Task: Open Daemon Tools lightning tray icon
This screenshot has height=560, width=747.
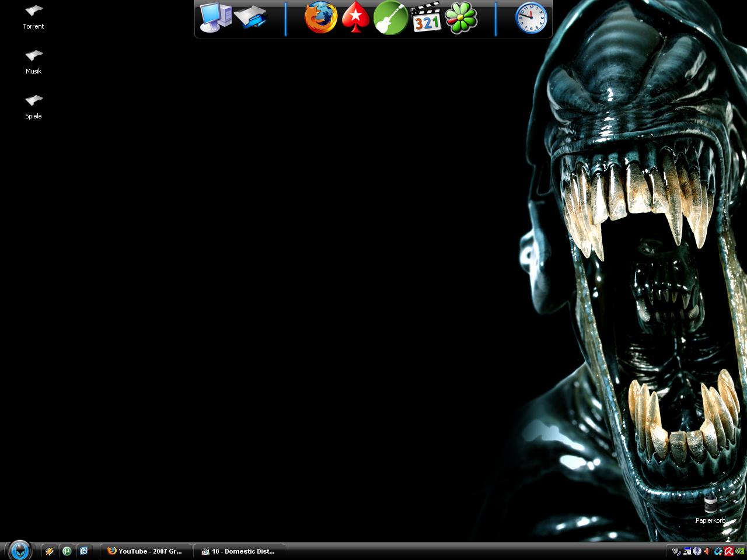Action: pos(697,551)
